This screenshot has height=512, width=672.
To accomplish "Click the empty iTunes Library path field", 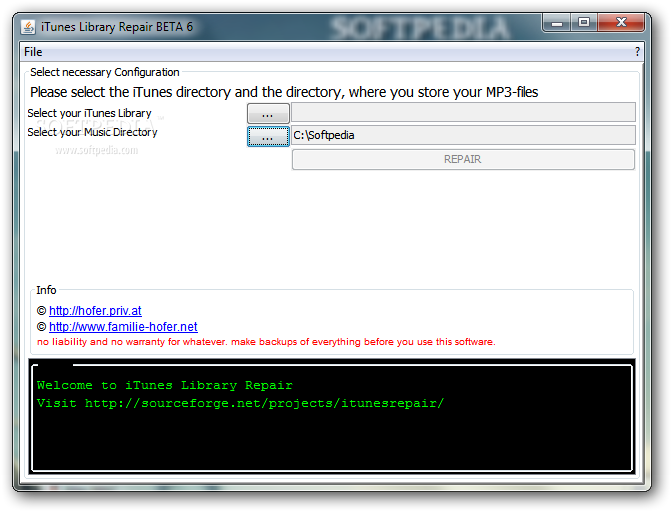I will pos(463,112).
